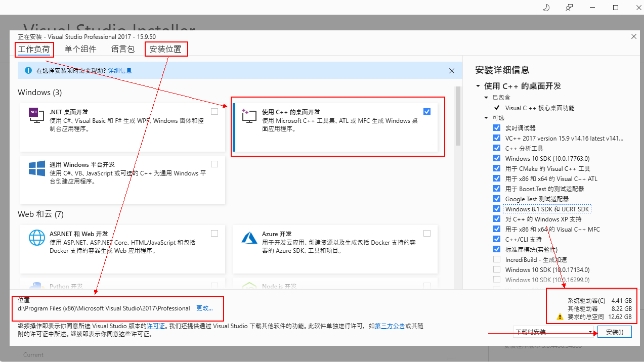Click the 要求的总空间 12.62 GB entry
This screenshot has height=362, width=644.
point(599,317)
